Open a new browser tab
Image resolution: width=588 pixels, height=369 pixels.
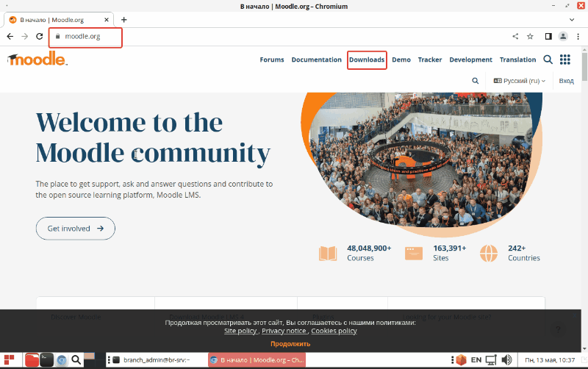coord(123,20)
